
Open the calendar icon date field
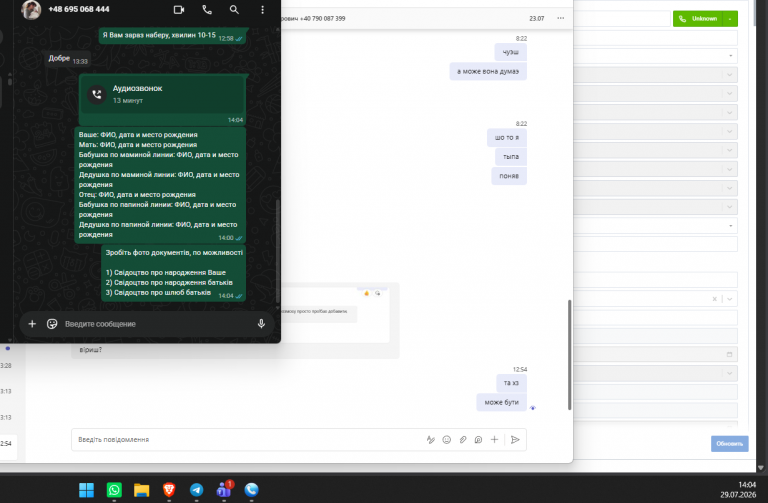pyautogui.click(x=729, y=355)
